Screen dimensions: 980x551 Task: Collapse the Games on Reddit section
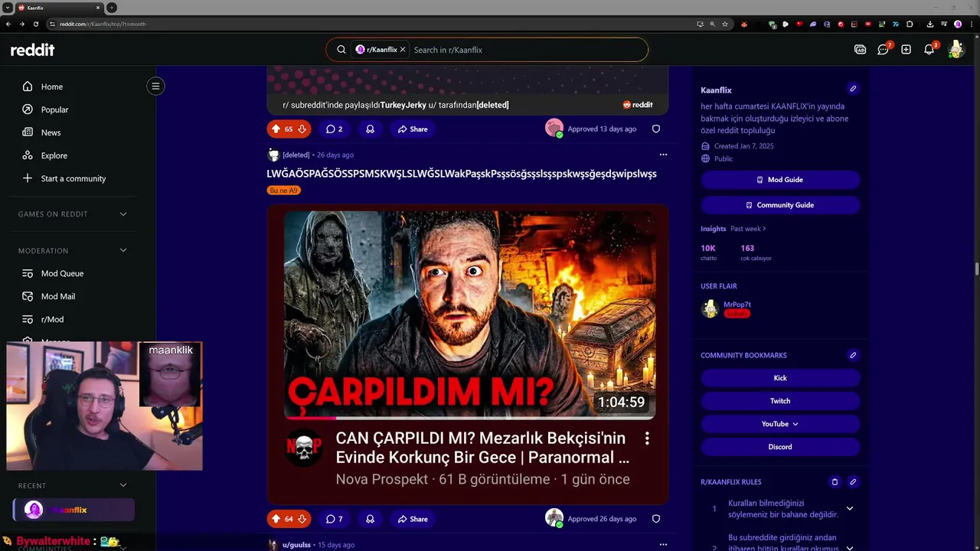123,214
